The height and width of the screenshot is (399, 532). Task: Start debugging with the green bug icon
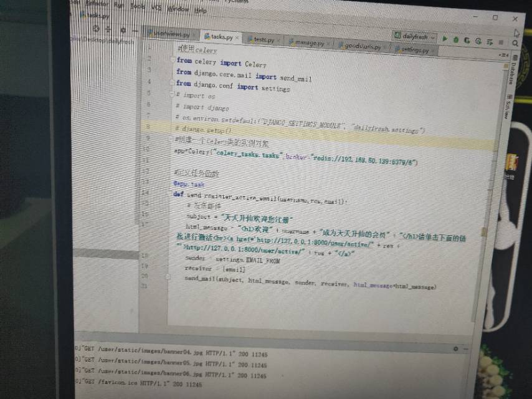click(x=455, y=40)
